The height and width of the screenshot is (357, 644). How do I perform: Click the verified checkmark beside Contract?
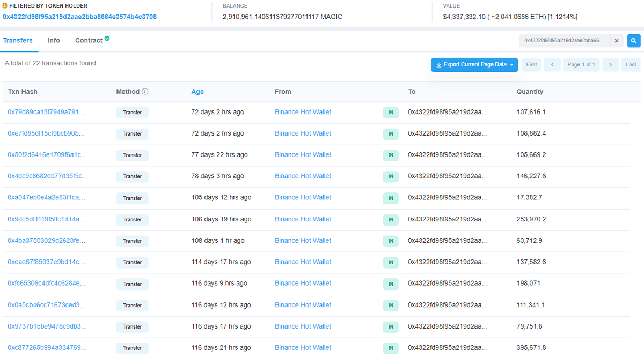[107, 39]
